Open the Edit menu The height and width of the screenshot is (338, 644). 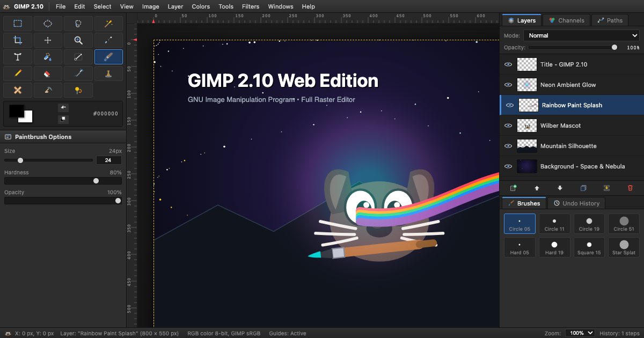[79, 6]
